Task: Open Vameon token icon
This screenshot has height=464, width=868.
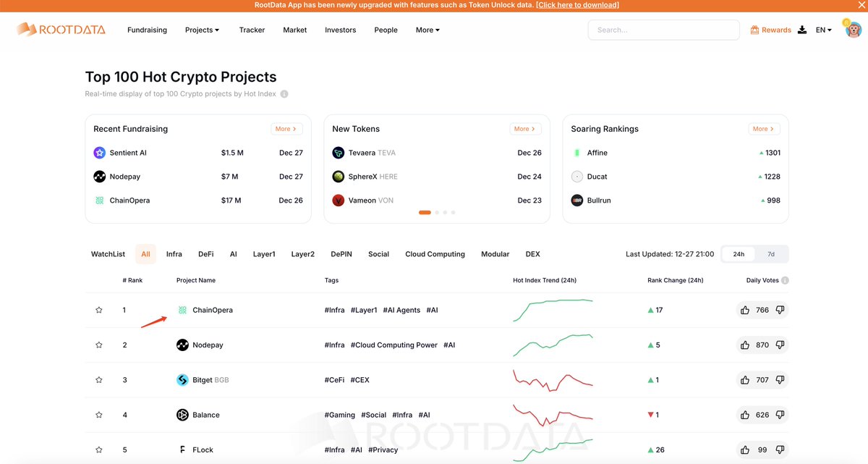Action: tap(338, 201)
